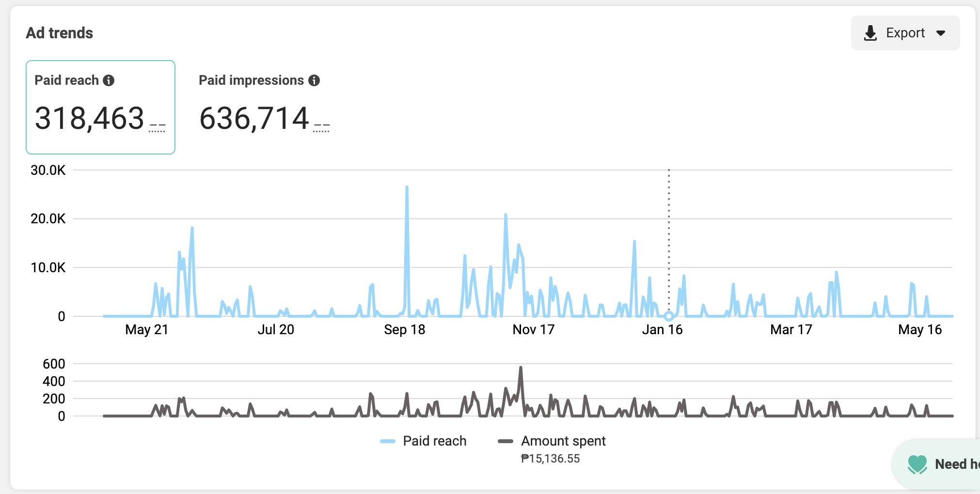This screenshot has width=980, height=494.
Task: Click the 20.0K y-axis label
Action: coord(48,219)
